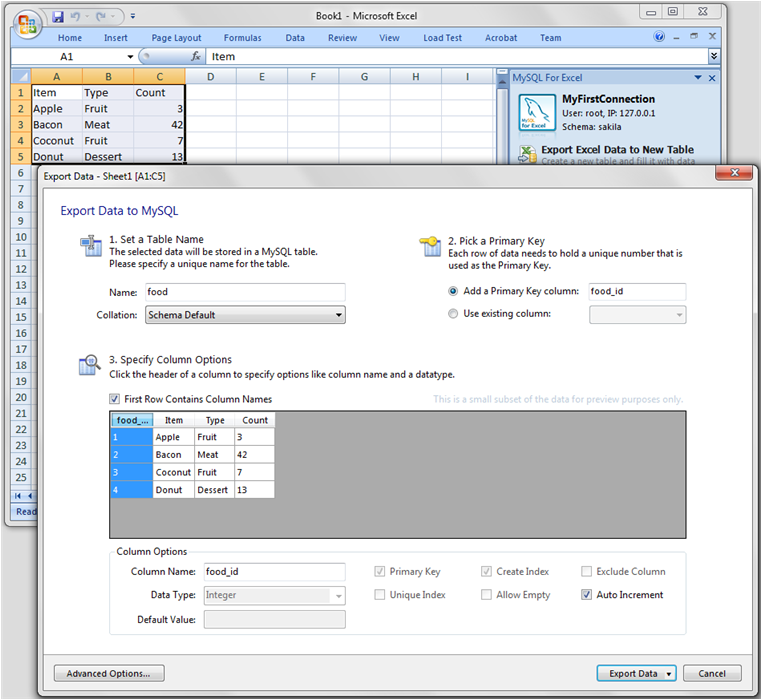762x700 pixels.
Task: Open Excel Help question mark icon
Action: point(659,36)
